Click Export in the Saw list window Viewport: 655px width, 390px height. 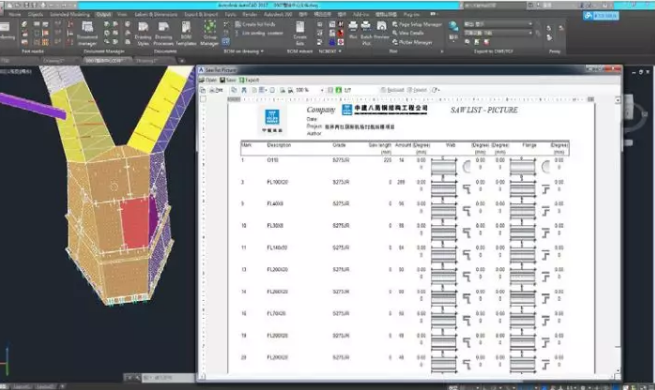pyautogui.click(x=249, y=80)
